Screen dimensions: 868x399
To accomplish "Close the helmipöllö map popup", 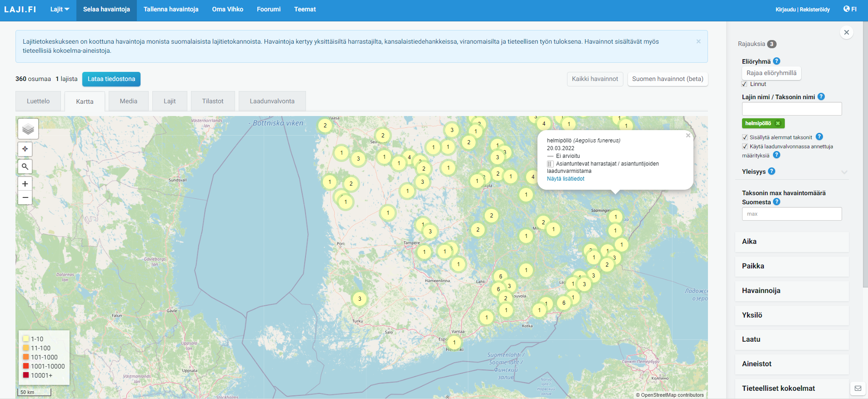I will tap(688, 135).
